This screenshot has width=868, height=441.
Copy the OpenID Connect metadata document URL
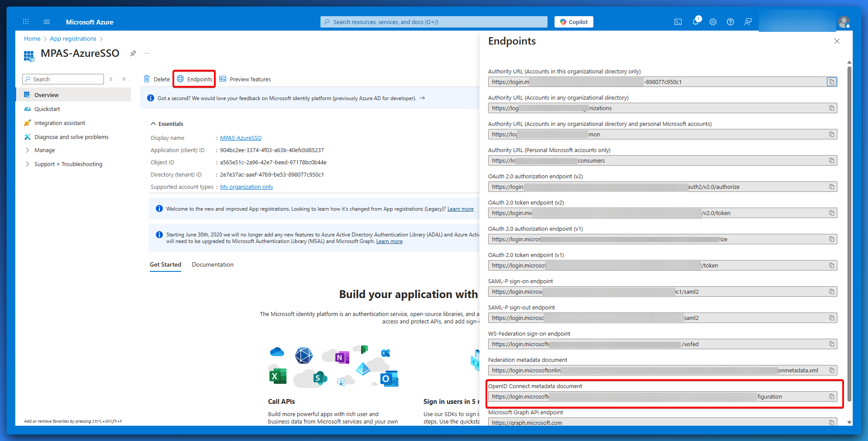832,396
